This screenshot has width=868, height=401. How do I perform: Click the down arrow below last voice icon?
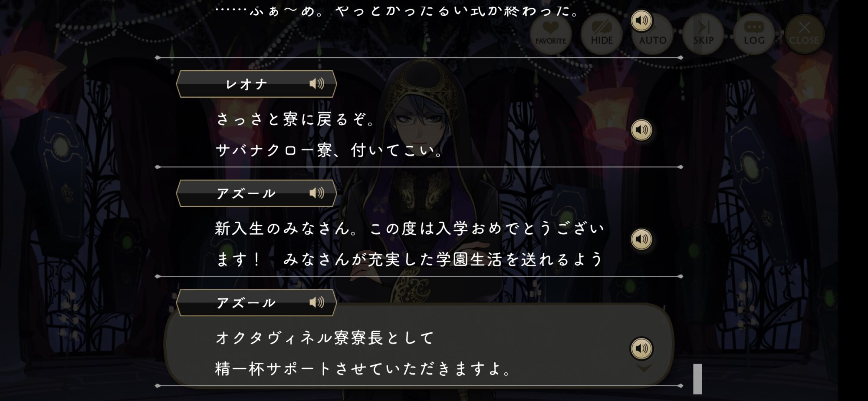(x=644, y=368)
